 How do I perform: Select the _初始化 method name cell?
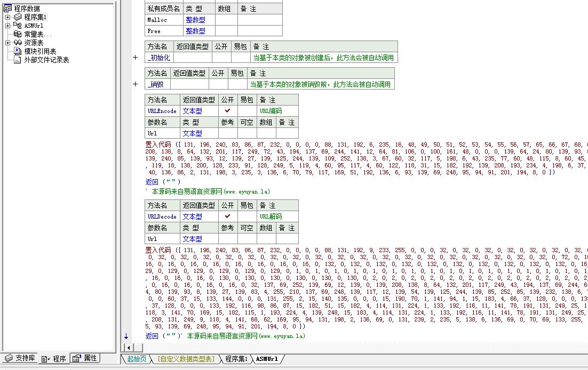pyautogui.click(x=160, y=58)
